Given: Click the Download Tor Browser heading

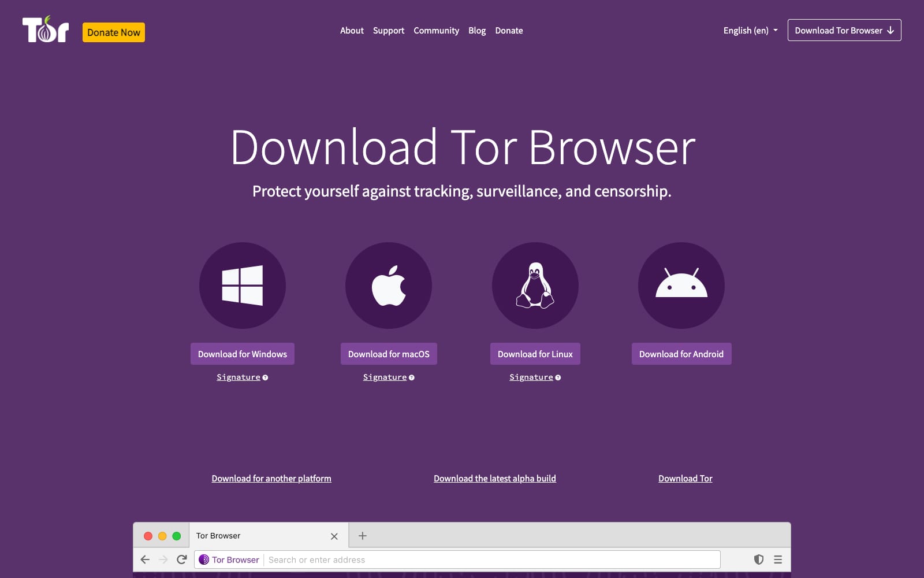Looking at the screenshot, I should click(x=463, y=147).
